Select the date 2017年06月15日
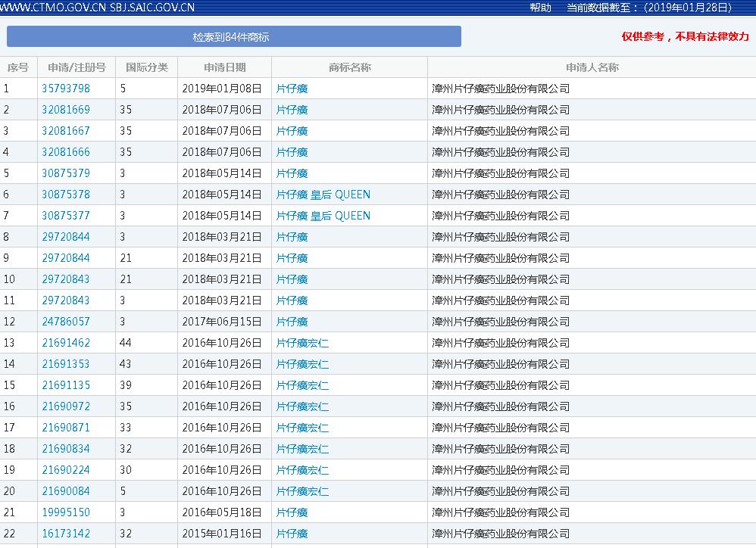 point(222,322)
